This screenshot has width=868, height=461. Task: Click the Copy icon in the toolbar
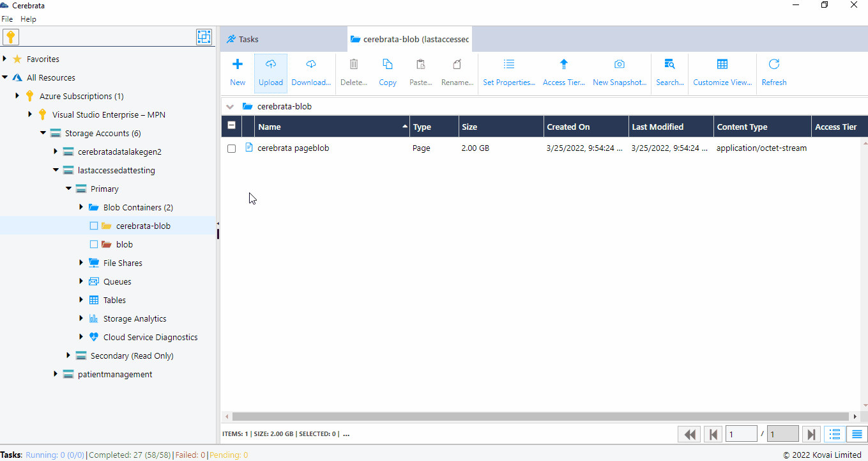[387, 70]
